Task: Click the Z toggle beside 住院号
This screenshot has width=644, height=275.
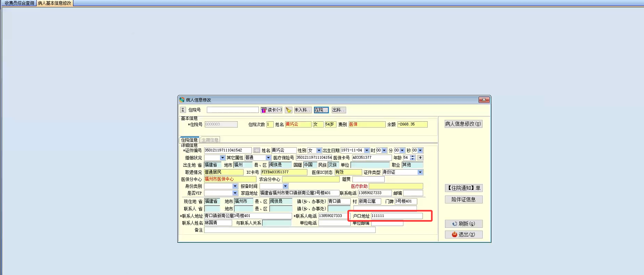Action: pos(183,110)
